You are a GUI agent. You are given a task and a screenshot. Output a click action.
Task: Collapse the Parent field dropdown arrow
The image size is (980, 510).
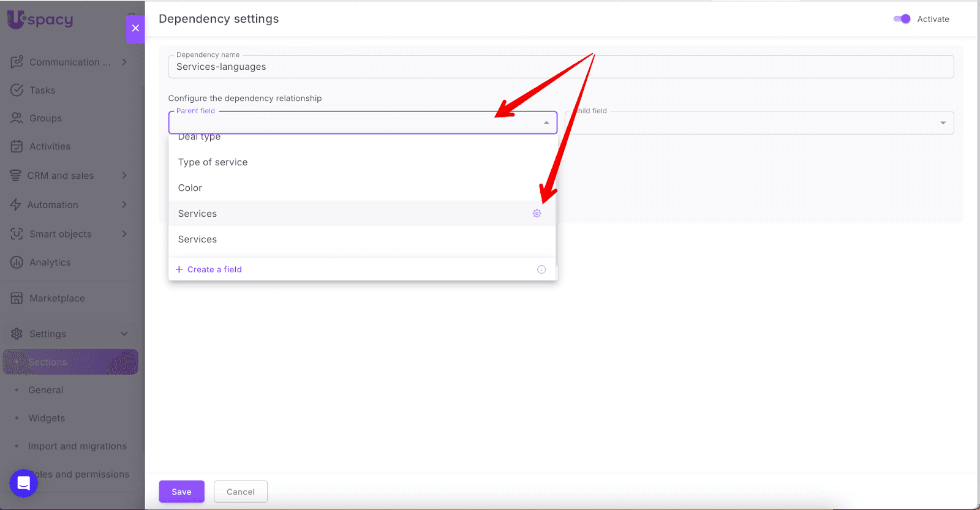(x=546, y=123)
